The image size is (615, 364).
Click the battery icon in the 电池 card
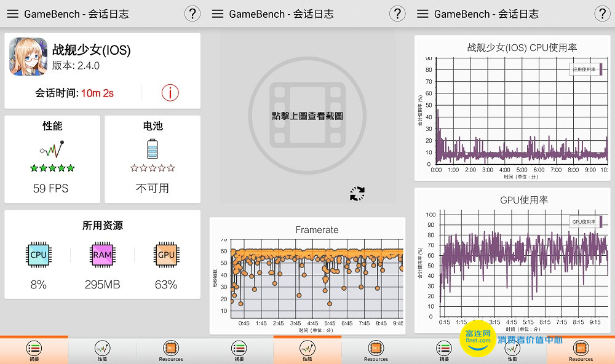[x=153, y=148]
